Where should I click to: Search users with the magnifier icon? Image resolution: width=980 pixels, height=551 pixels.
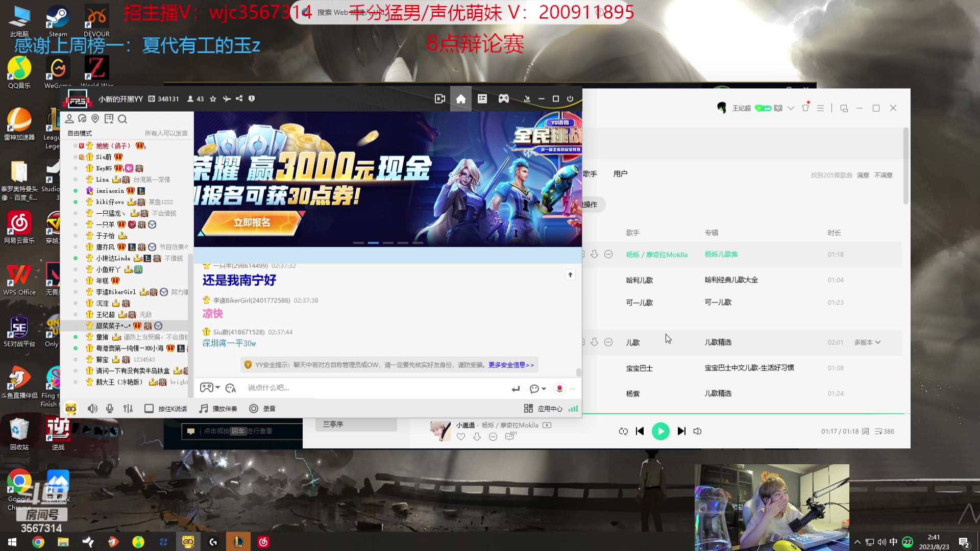[122, 119]
